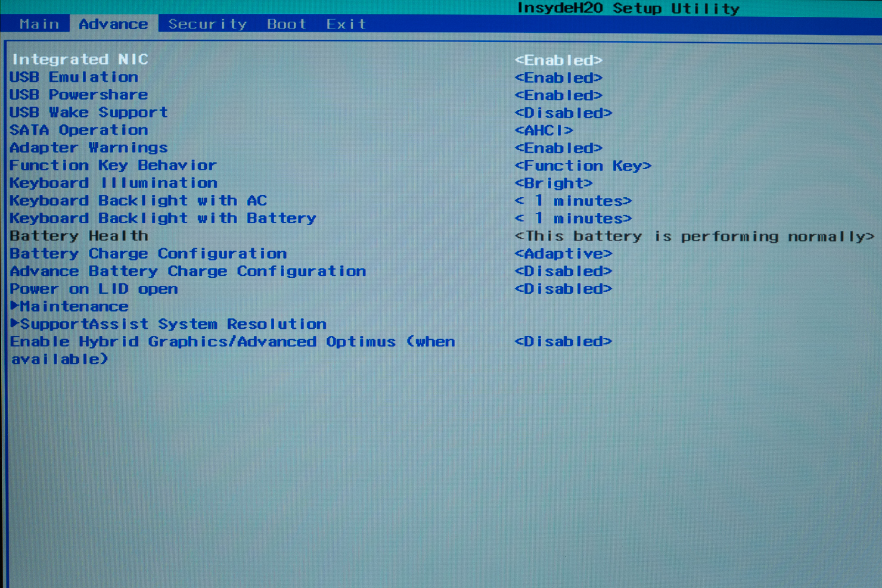Image resolution: width=882 pixels, height=588 pixels.
Task: Switch to the Security tab
Action: pyautogui.click(x=207, y=24)
